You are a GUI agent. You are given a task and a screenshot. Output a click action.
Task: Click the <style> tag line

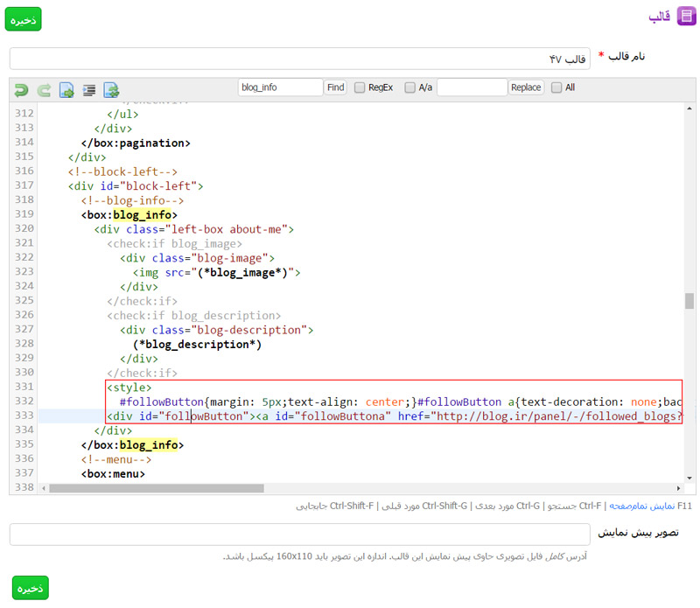coord(129,388)
